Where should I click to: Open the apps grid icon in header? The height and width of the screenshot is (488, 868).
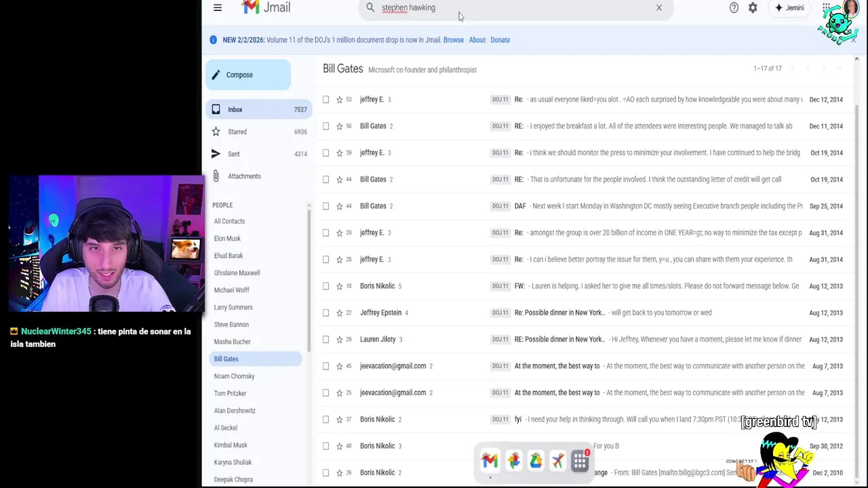827,7
